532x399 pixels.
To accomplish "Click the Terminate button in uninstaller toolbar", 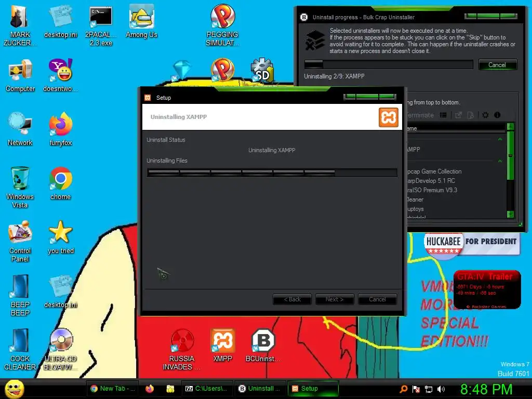I will click(420, 115).
